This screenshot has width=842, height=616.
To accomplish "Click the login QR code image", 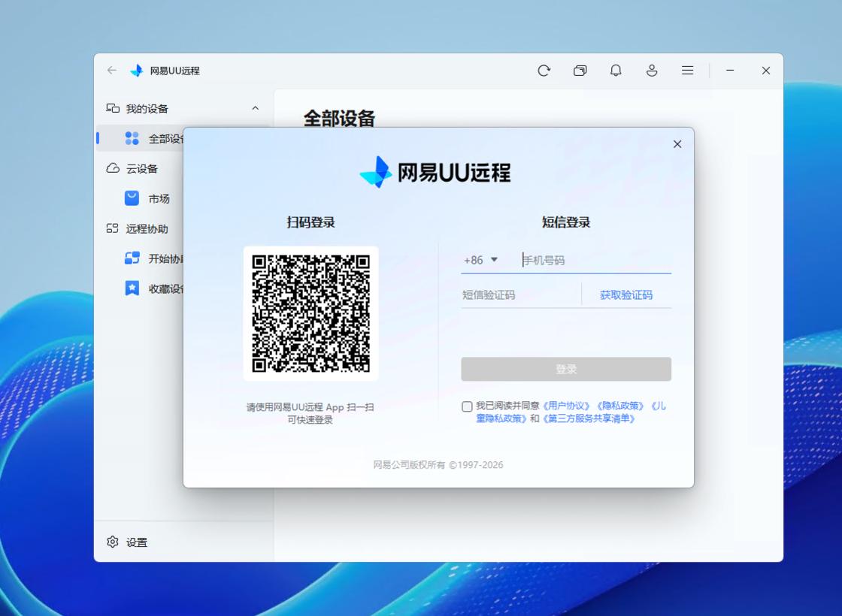I will click(x=311, y=313).
